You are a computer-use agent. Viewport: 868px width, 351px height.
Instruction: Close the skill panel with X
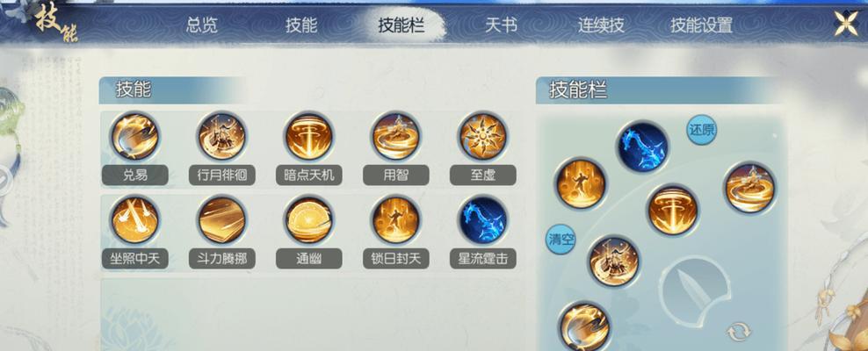pyautogui.click(x=846, y=24)
